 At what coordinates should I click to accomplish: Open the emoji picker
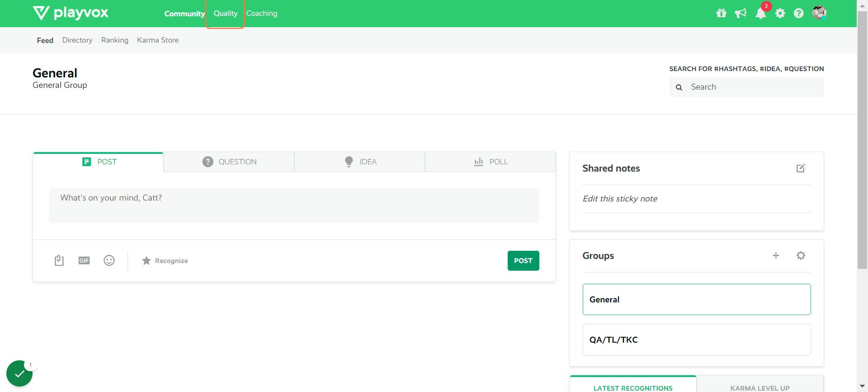tap(109, 260)
